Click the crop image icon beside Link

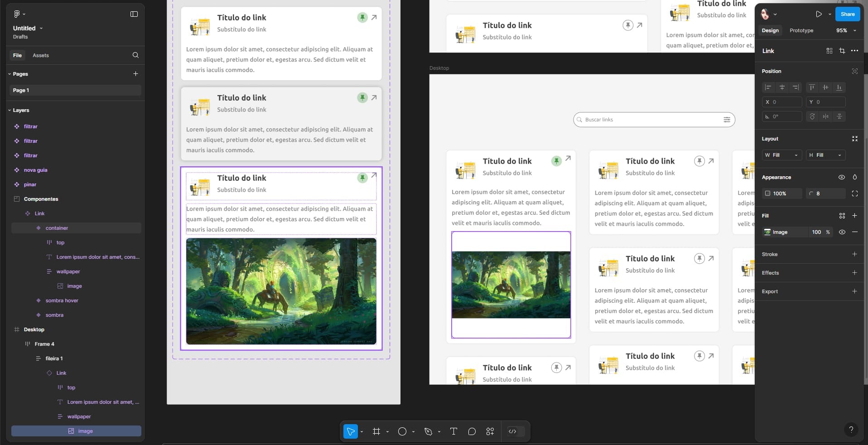tap(842, 51)
